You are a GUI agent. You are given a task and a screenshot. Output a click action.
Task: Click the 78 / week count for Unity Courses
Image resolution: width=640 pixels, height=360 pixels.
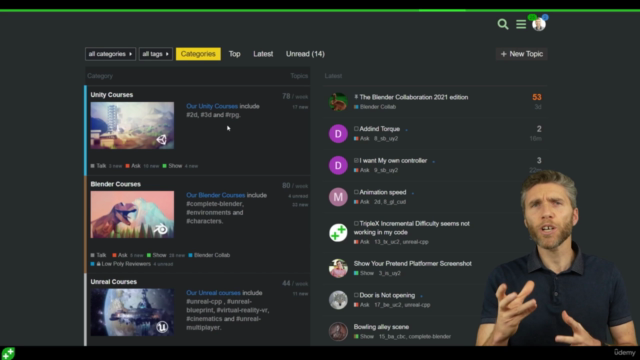[x=295, y=96]
